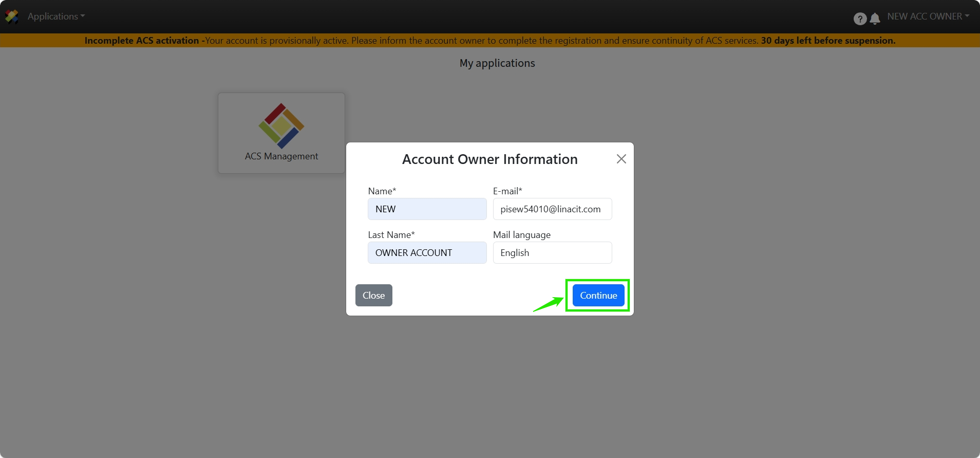Click the Last Name input field

(x=427, y=253)
